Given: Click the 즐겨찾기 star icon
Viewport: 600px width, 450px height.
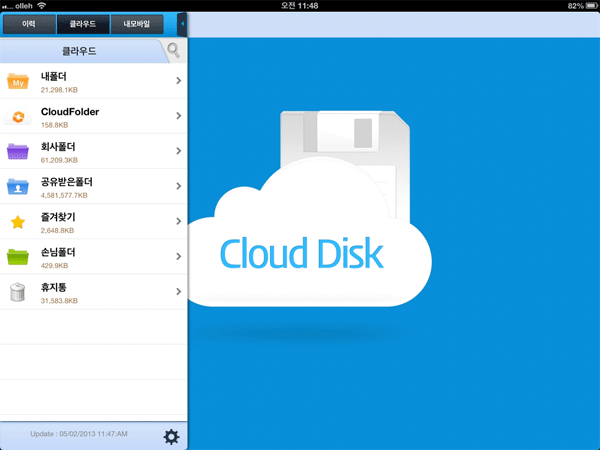Looking at the screenshot, I should click(x=18, y=222).
